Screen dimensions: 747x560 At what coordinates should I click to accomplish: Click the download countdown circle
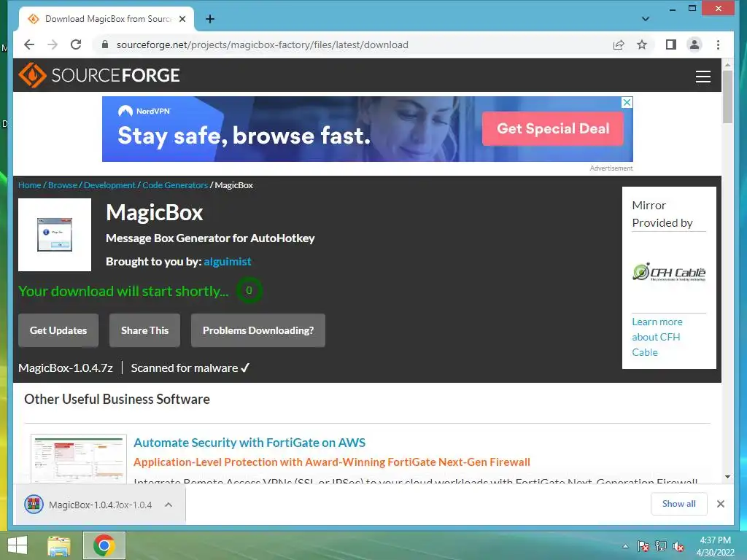pyautogui.click(x=249, y=290)
